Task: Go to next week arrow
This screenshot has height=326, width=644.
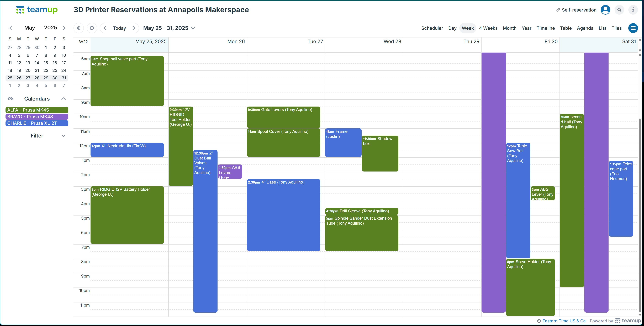Action: (134, 28)
